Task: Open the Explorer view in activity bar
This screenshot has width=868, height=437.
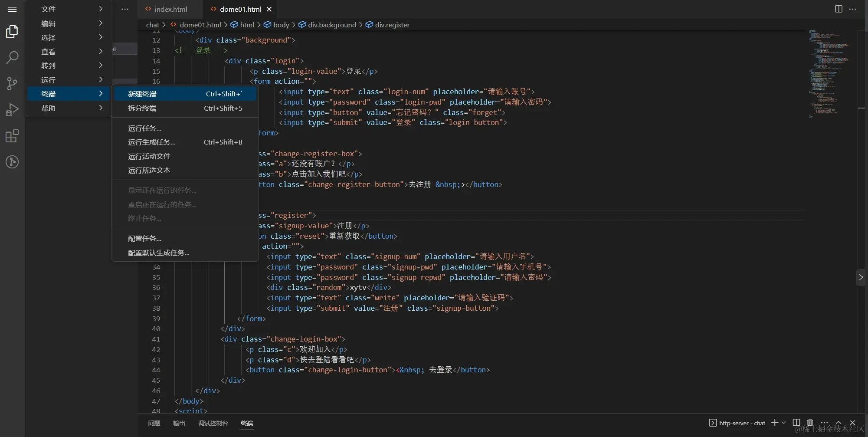Action: click(x=12, y=32)
